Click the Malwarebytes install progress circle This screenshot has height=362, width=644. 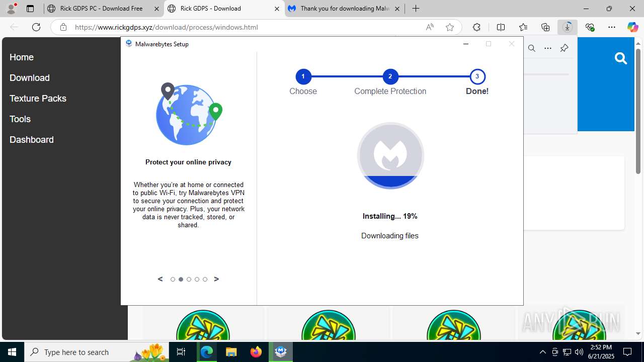pyautogui.click(x=390, y=156)
